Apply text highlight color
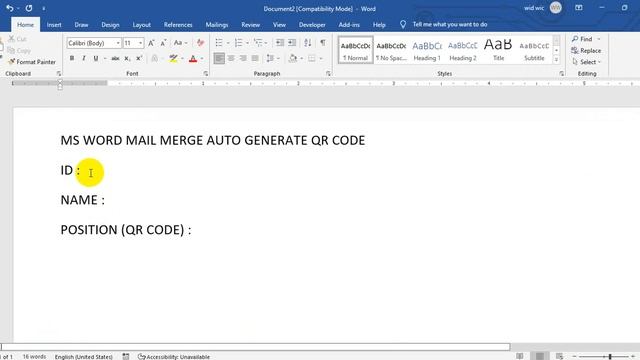This screenshot has width=640, height=360. (173, 59)
